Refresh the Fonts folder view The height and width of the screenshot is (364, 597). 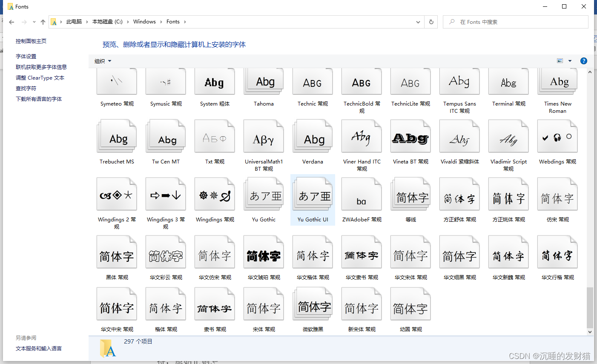(431, 22)
